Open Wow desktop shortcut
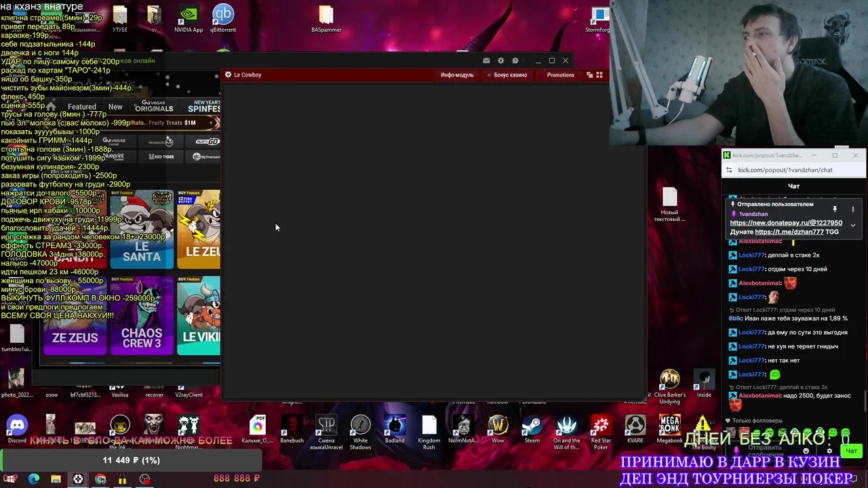This screenshot has width=868, height=488. coord(498,430)
